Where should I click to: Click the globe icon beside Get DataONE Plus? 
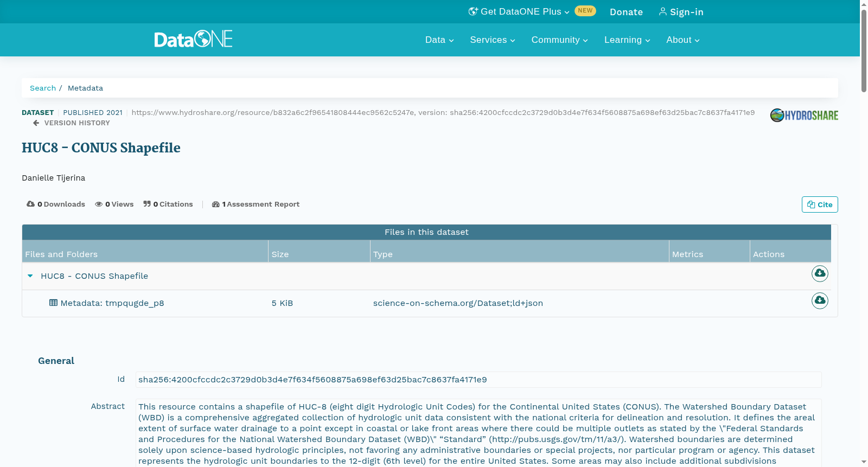(473, 11)
